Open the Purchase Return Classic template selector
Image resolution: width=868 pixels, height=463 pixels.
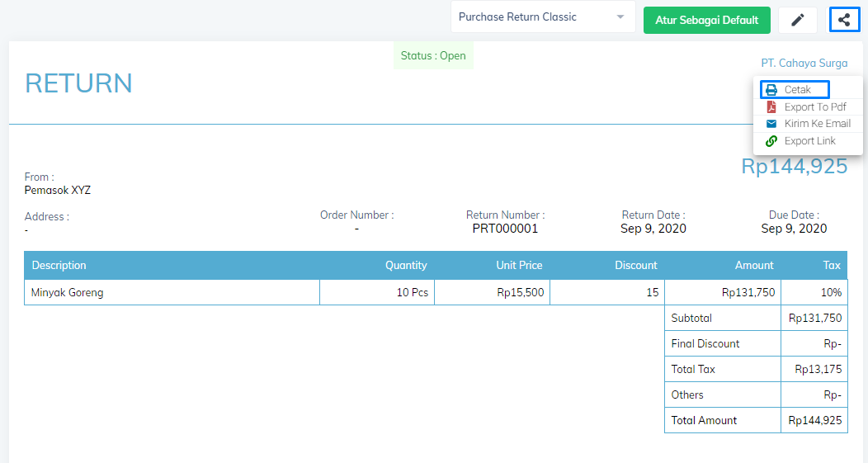[x=543, y=17]
